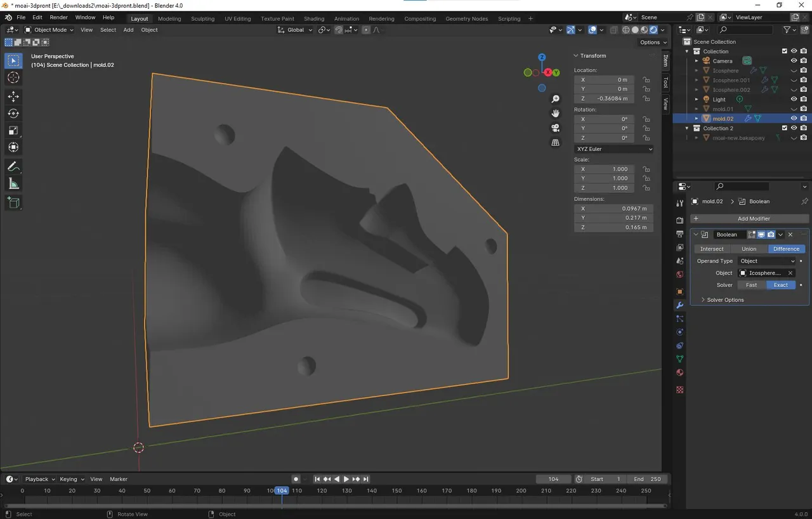
Task: Select the Measure ruler tool
Action: [x=13, y=184]
